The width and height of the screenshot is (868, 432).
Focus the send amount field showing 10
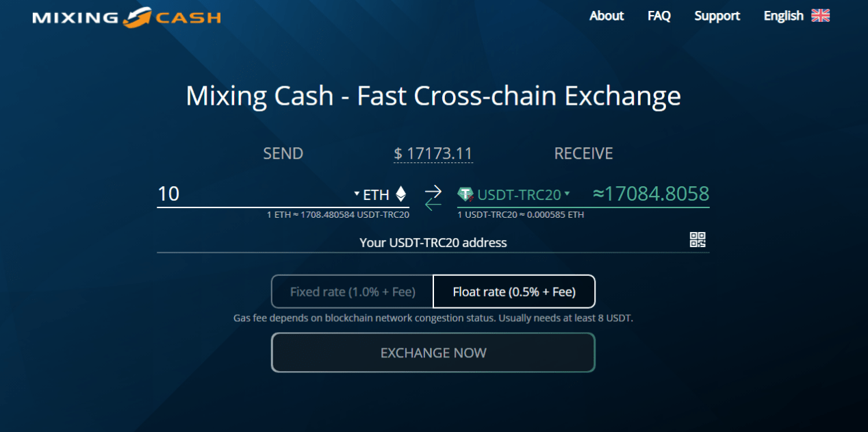(253, 194)
